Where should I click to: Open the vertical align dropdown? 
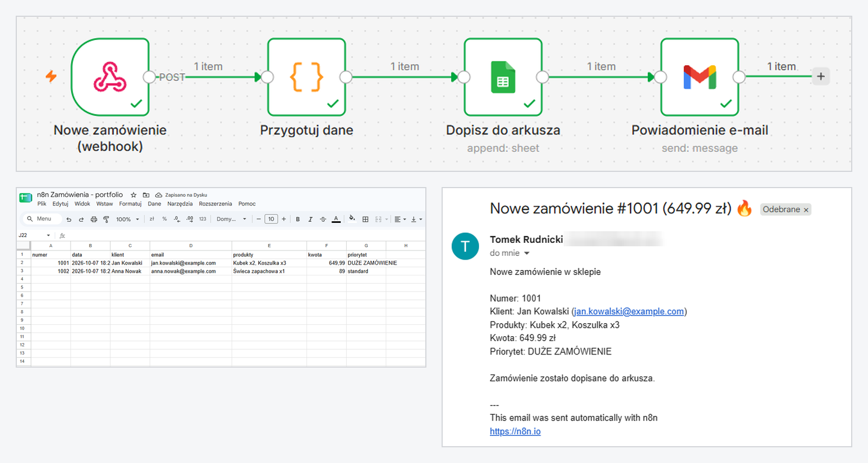pyautogui.click(x=417, y=219)
